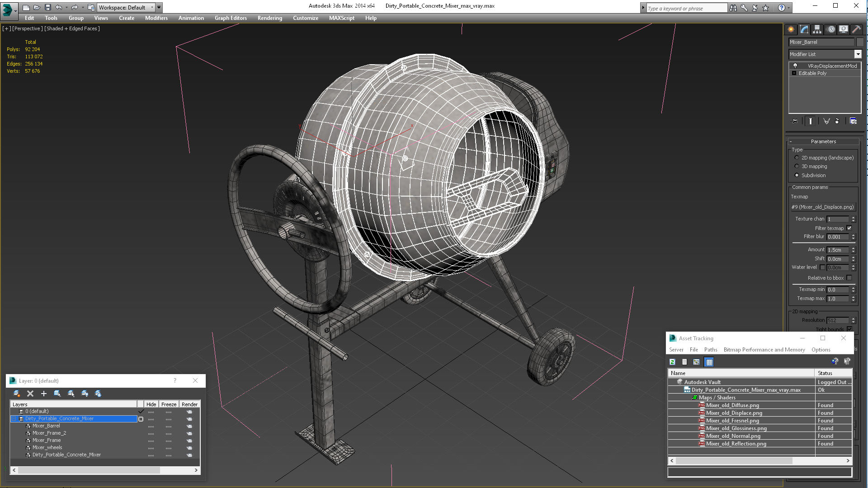Select the 2D mapping (landscape) radio button
868x488 pixels.
tap(797, 158)
